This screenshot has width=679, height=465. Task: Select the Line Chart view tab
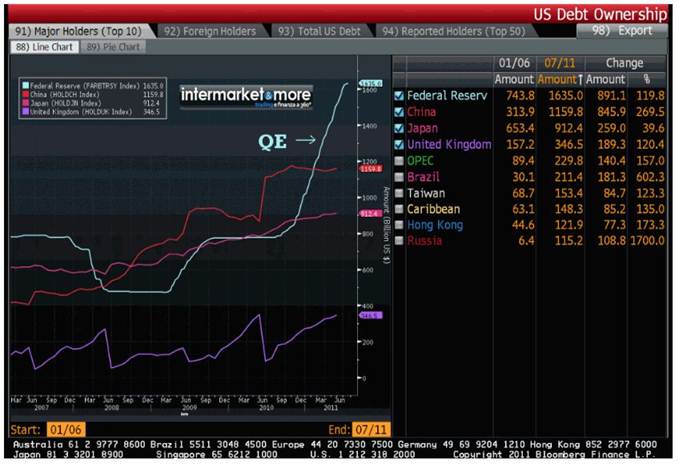(44, 47)
